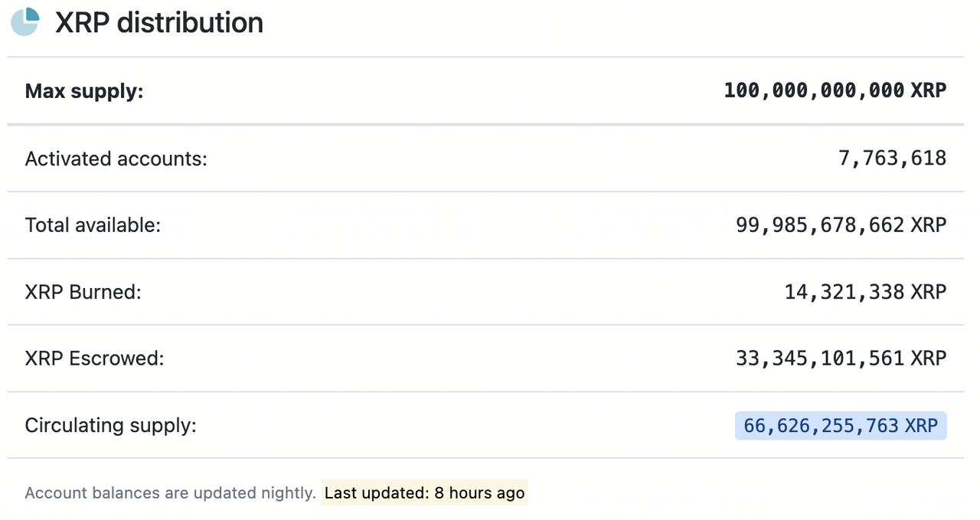Select the XRP Burned label
The width and height of the screenshot is (980, 520).
[x=83, y=292]
